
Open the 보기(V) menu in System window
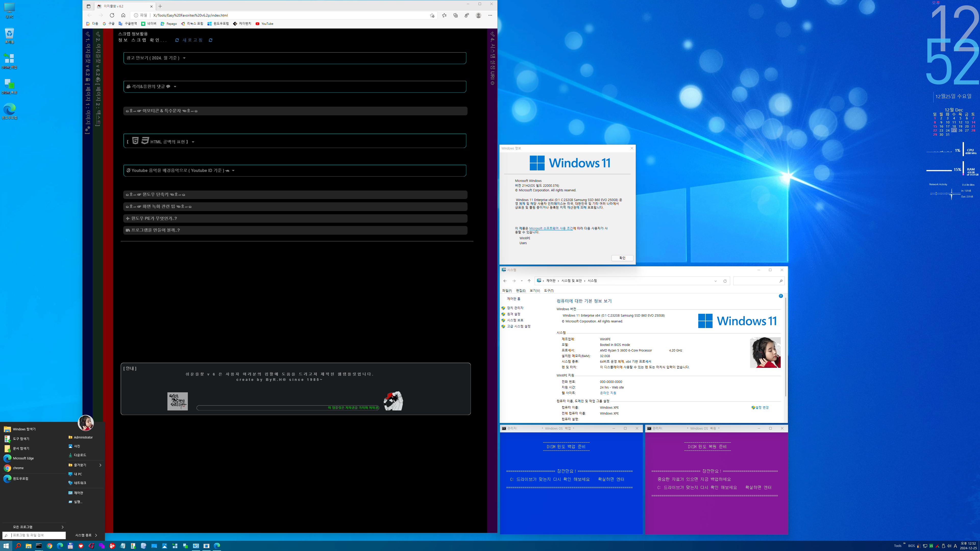click(534, 291)
